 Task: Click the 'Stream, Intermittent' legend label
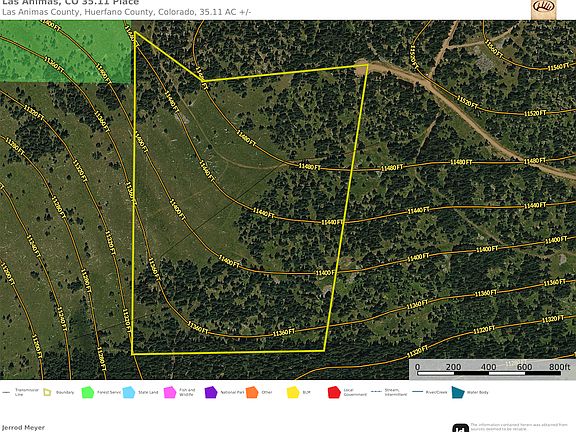tap(396, 392)
